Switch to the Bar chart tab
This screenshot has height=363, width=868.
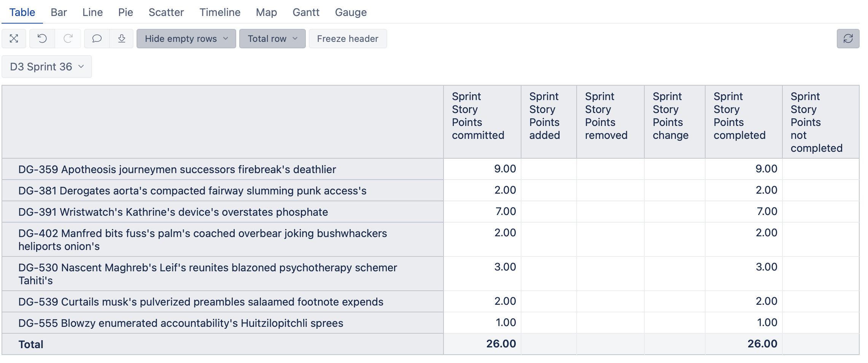point(59,12)
